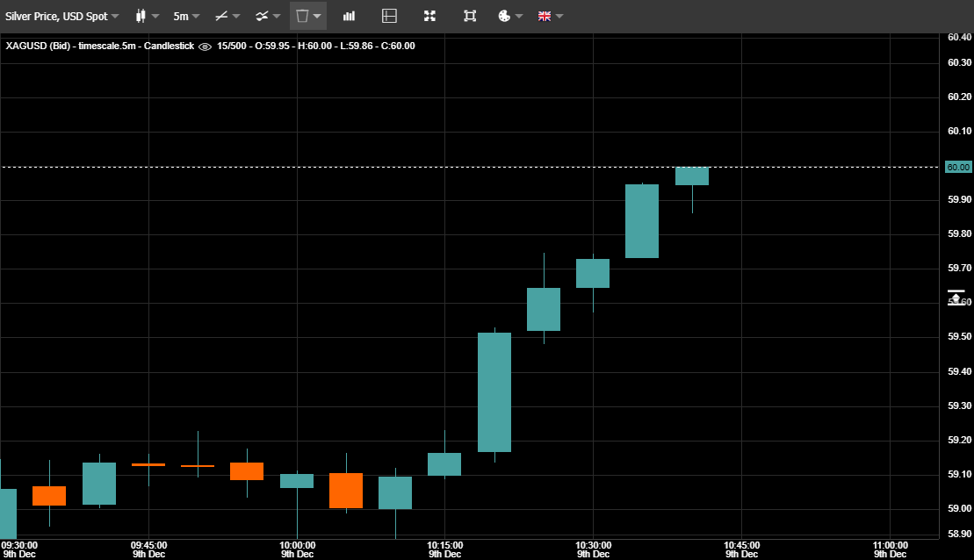The width and height of the screenshot is (974, 560).
Task: Open the indicators tool icon
Action: click(262, 16)
